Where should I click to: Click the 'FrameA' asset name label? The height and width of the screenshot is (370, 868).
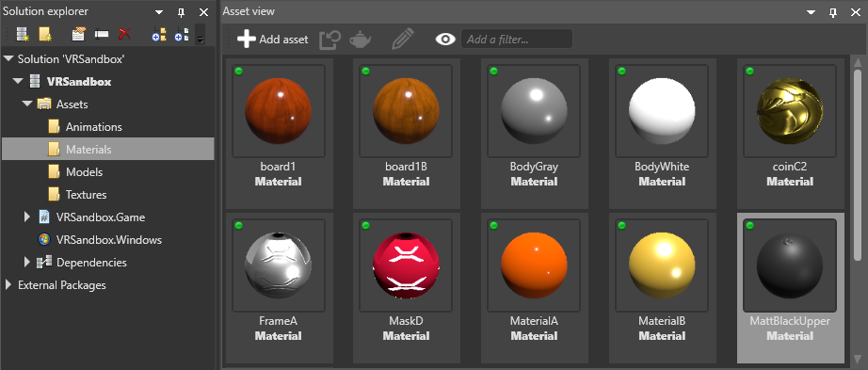click(x=279, y=321)
